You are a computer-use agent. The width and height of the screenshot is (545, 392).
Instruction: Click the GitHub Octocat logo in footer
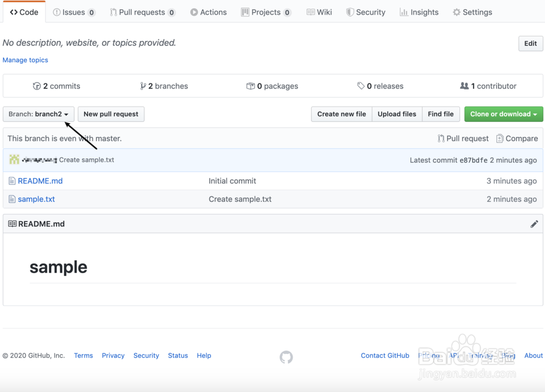286,357
